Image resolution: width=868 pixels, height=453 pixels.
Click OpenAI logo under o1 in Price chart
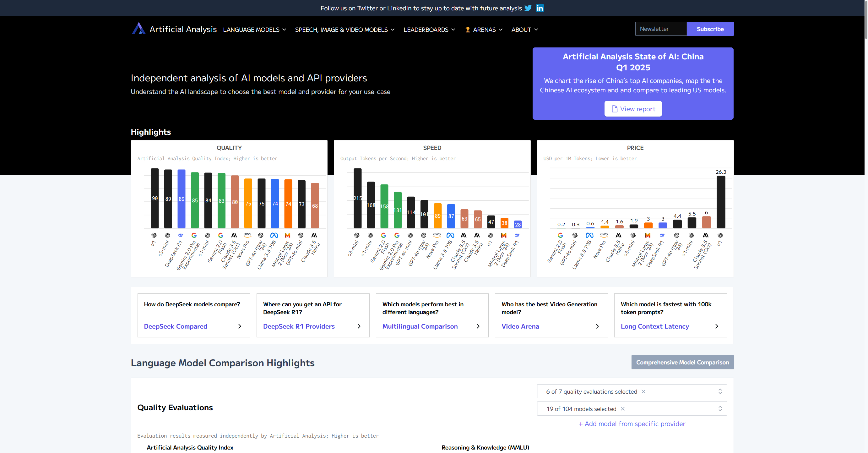[x=720, y=235]
